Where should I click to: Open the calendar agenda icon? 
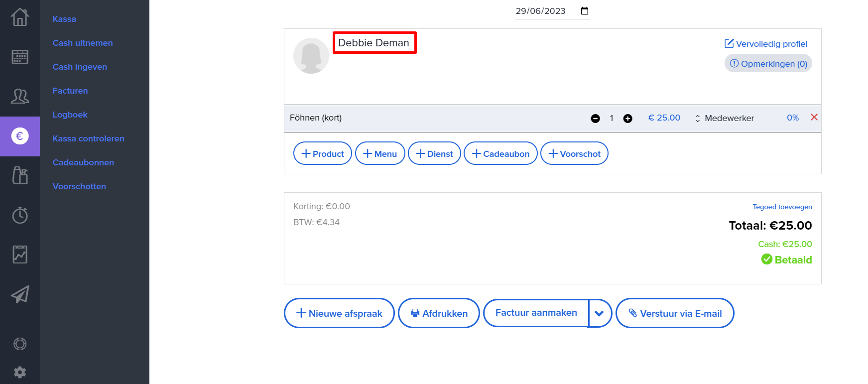[x=20, y=57]
